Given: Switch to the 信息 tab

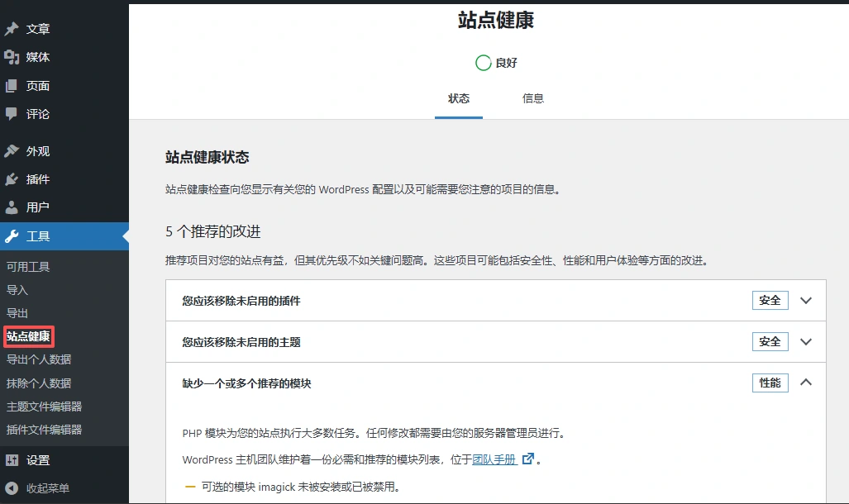Looking at the screenshot, I should click(x=533, y=98).
